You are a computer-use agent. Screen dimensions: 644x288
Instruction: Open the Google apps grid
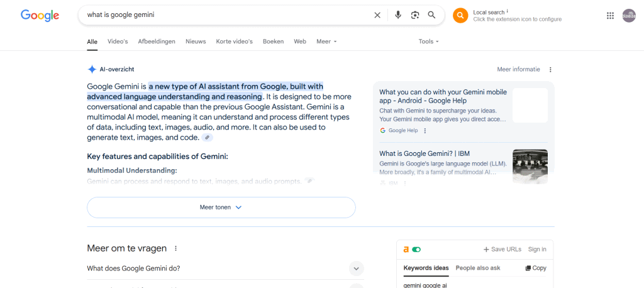tap(610, 16)
